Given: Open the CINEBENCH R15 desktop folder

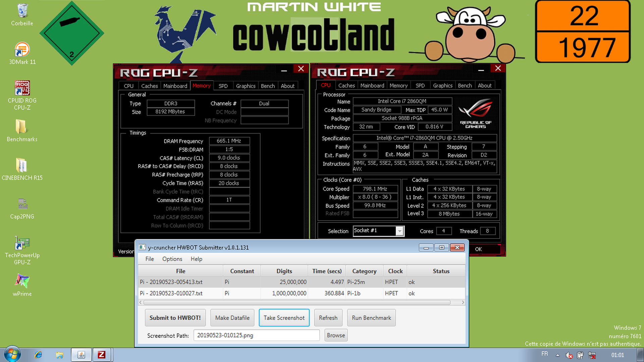Looking at the screenshot, I should point(22,169).
